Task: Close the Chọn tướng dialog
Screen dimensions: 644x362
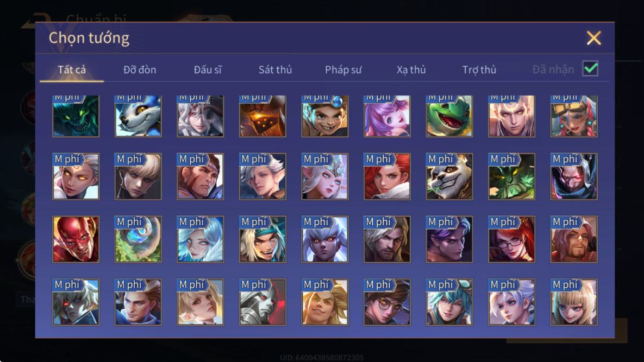Action: [594, 38]
